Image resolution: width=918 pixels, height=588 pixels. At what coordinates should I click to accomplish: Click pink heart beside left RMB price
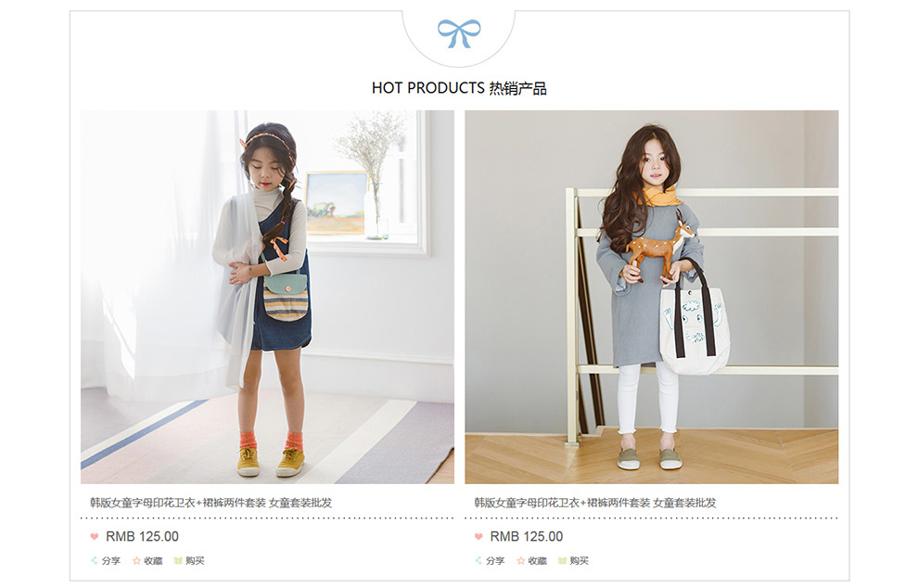click(x=95, y=536)
